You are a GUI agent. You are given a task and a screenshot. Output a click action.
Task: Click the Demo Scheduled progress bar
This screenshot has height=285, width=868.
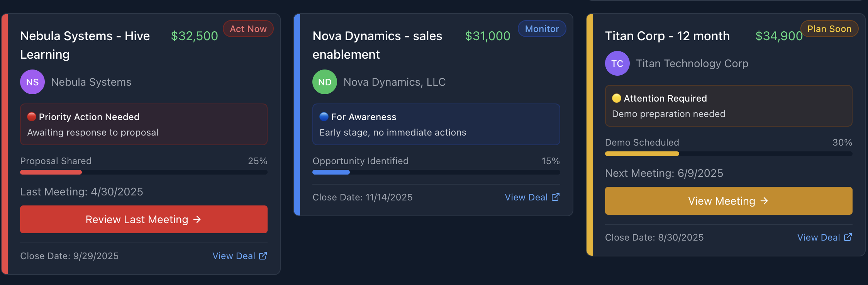click(729, 154)
